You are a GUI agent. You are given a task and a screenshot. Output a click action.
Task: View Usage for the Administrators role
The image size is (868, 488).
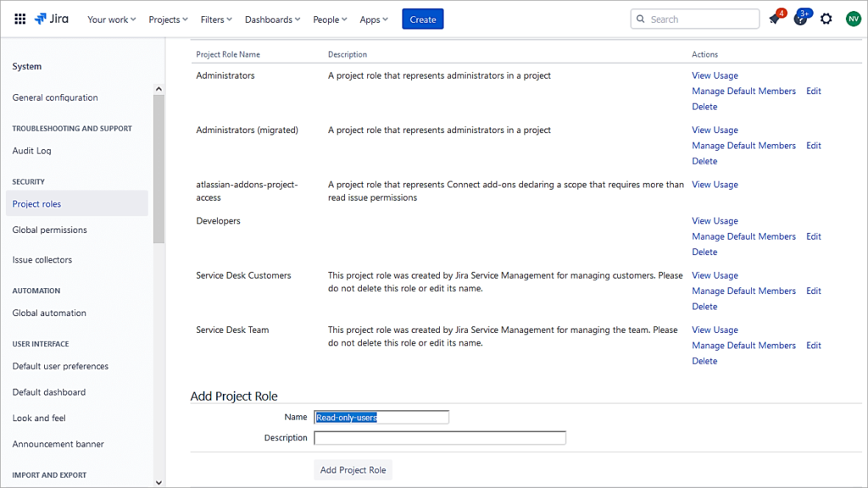[715, 75]
